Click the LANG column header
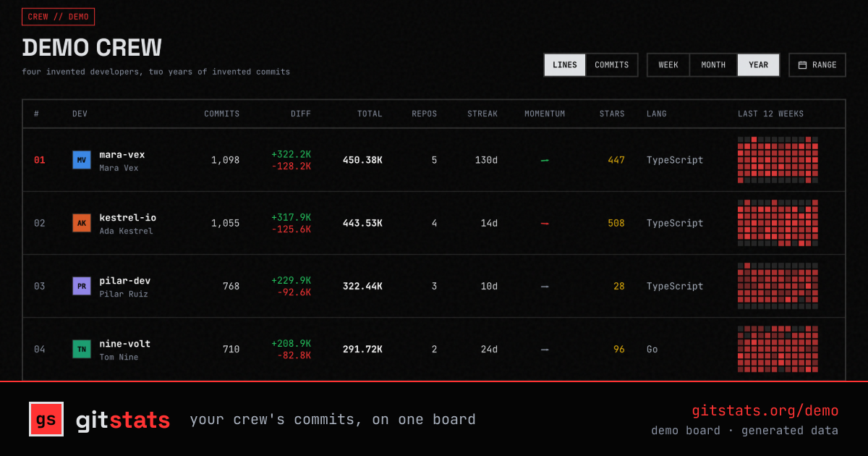The width and height of the screenshot is (868, 456). tap(657, 114)
